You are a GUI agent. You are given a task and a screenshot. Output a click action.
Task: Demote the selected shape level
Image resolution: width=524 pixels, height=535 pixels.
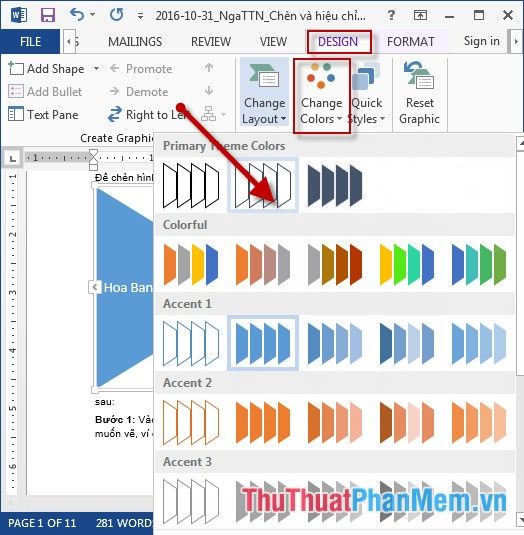tap(139, 91)
